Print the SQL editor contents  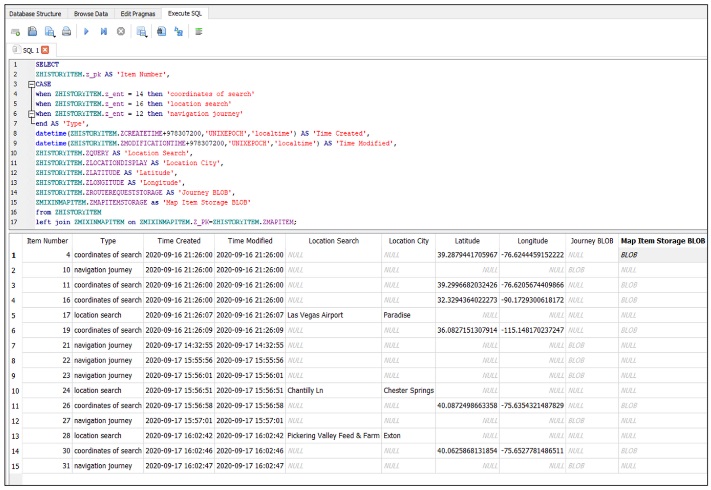click(x=66, y=31)
